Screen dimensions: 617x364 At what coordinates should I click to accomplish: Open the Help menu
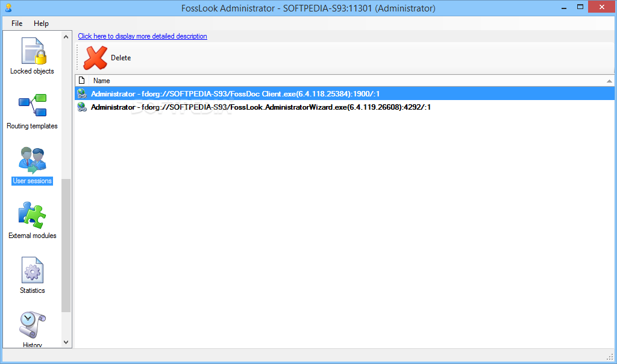[41, 24]
